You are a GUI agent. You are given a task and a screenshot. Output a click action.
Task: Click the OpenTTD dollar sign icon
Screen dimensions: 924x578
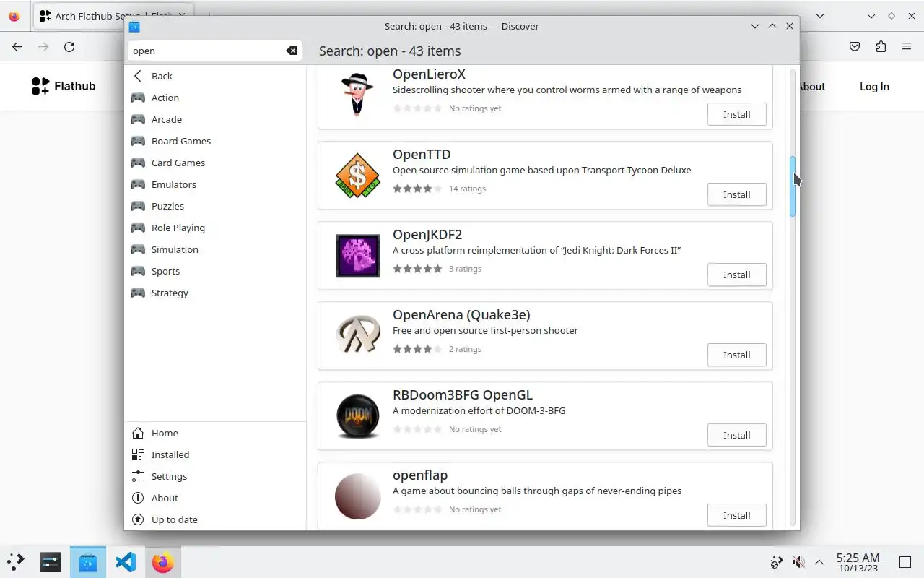click(x=357, y=176)
